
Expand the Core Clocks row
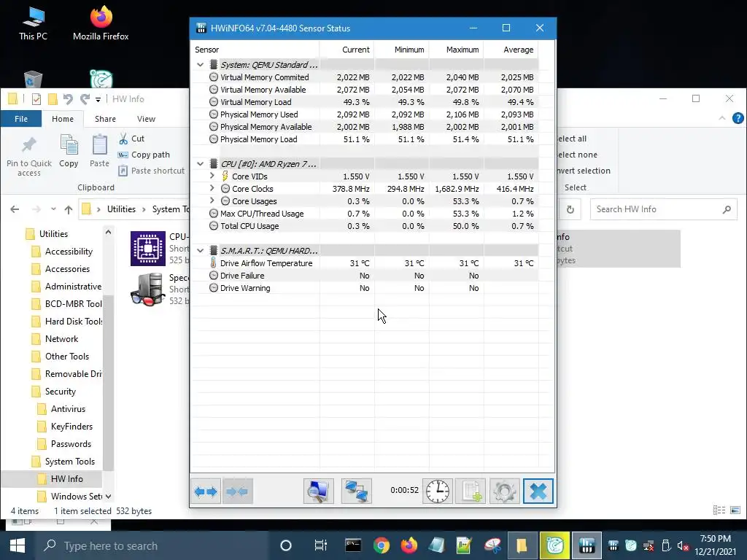(x=212, y=188)
